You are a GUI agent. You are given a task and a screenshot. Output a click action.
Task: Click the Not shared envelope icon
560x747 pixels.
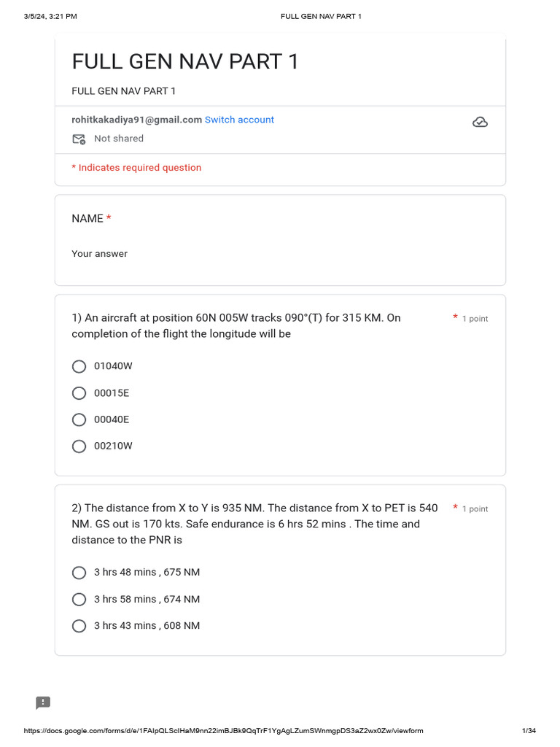tap(79, 139)
